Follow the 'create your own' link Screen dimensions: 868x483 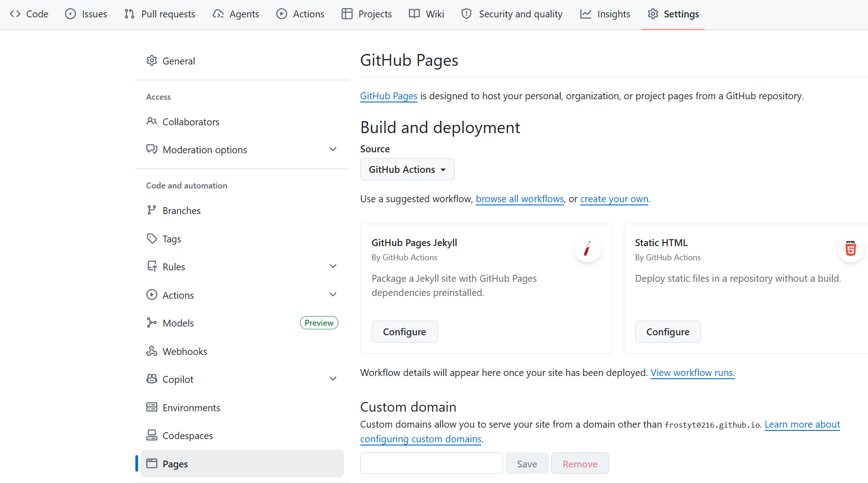(x=614, y=199)
